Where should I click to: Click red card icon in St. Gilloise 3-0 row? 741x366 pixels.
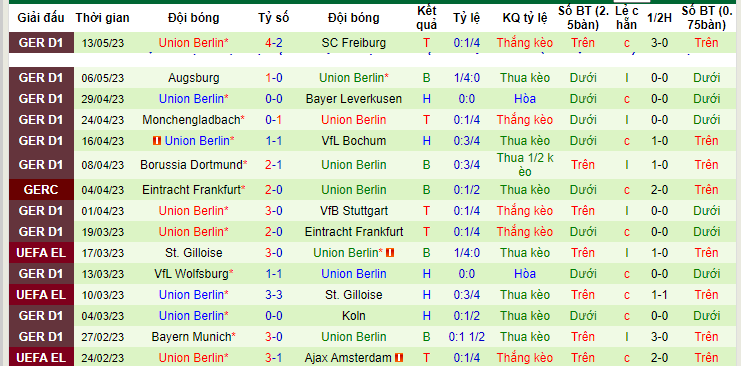390,253
